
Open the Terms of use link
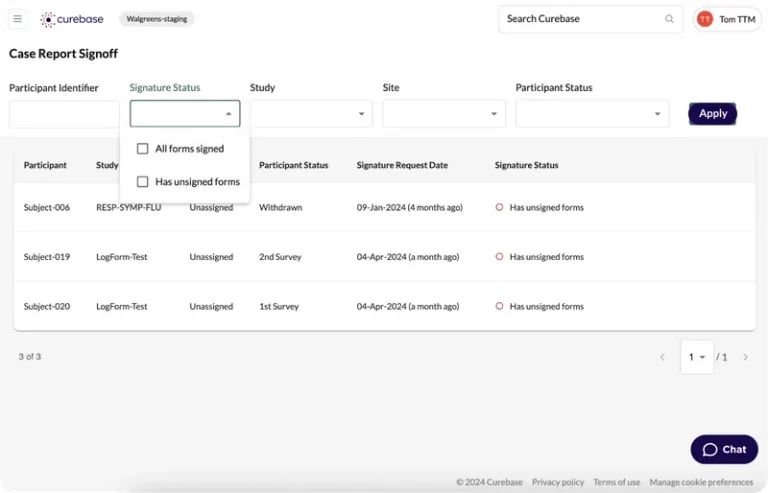click(616, 482)
